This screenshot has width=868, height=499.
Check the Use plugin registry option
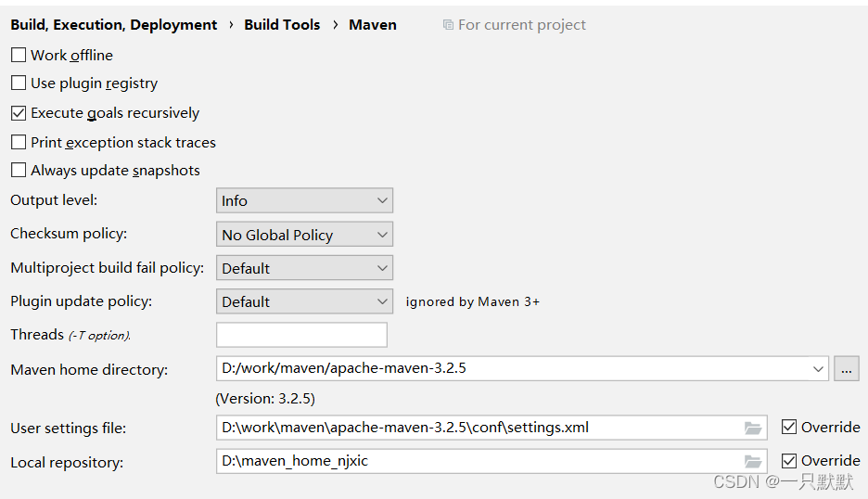click(19, 83)
